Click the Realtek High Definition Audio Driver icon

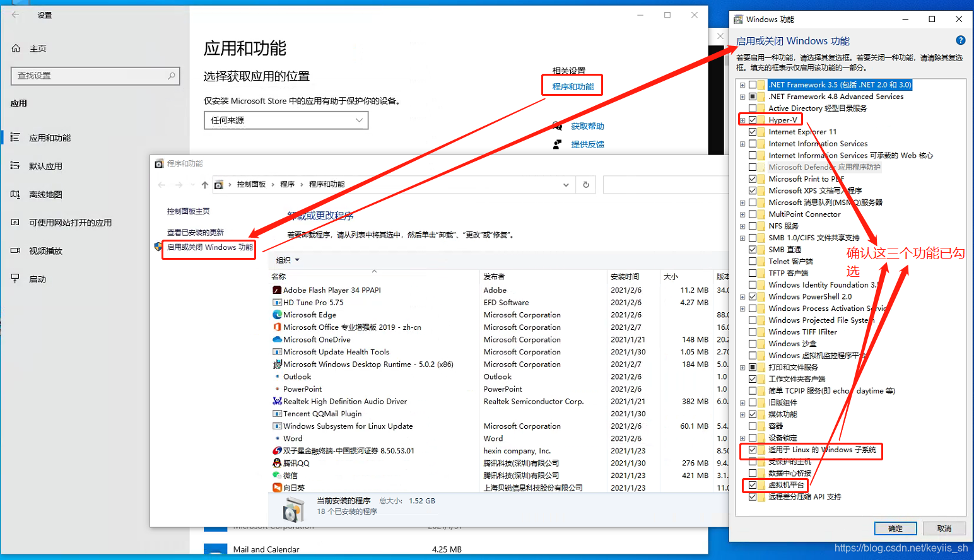point(277,401)
